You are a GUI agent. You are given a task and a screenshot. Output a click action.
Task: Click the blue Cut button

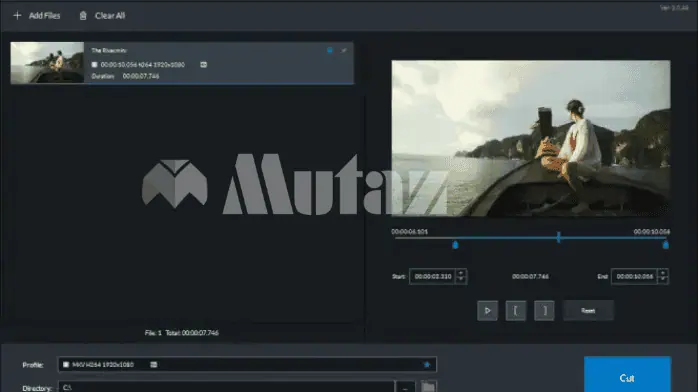tap(627, 375)
